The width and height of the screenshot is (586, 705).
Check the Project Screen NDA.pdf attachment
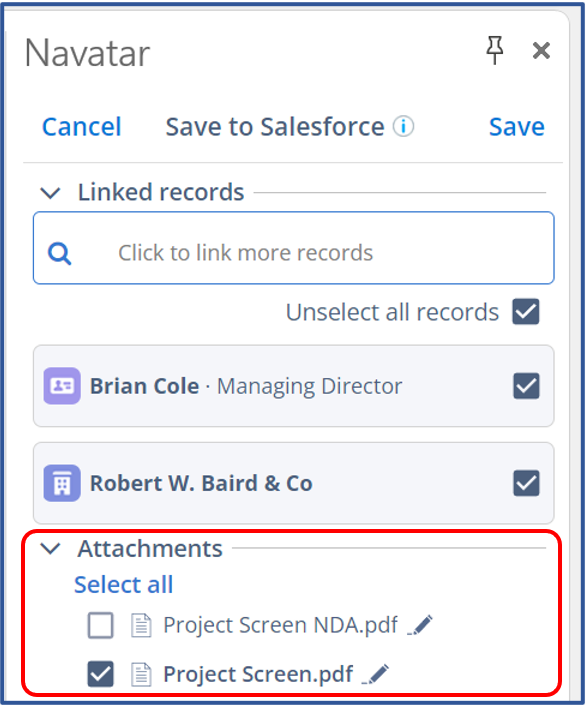click(x=101, y=625)
